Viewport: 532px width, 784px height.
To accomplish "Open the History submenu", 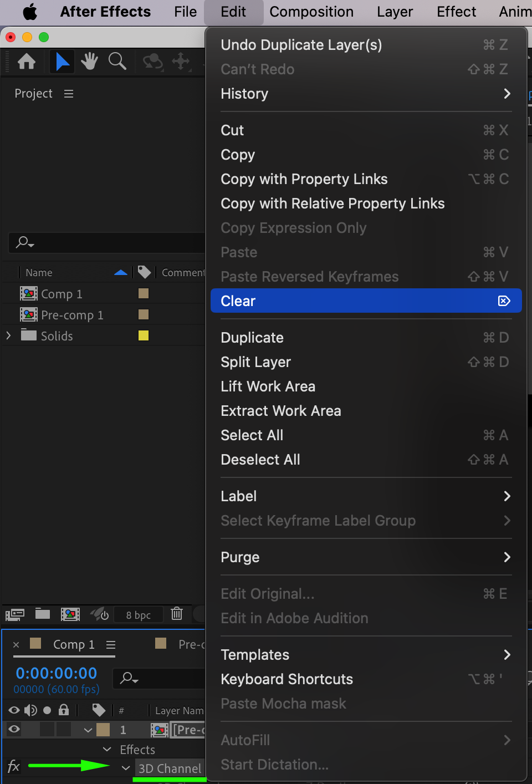I will [x=366, y=94].
